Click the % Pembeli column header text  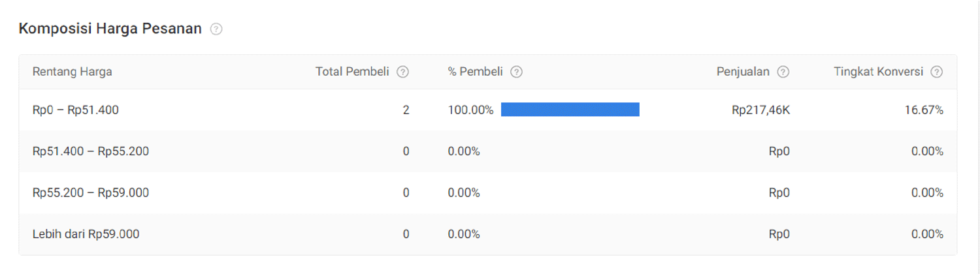[475, 72]
